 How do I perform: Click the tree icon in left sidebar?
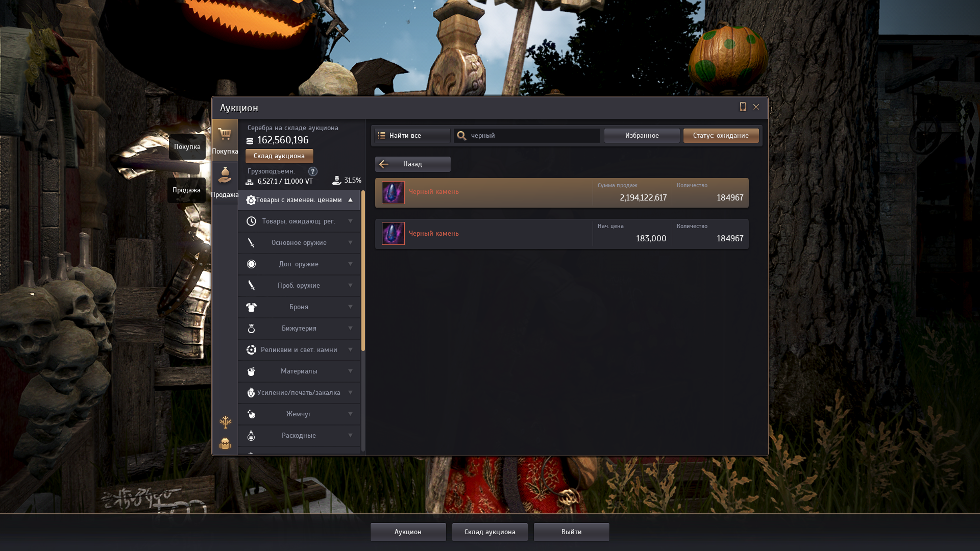[225, 422]
